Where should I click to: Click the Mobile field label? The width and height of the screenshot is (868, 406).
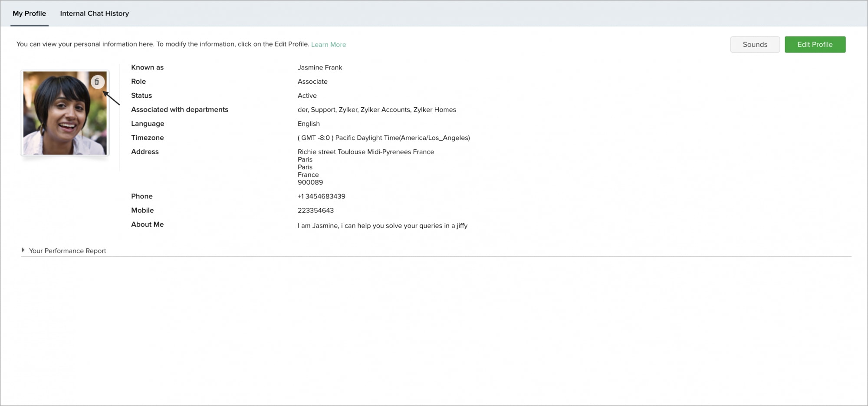point(142,210)
